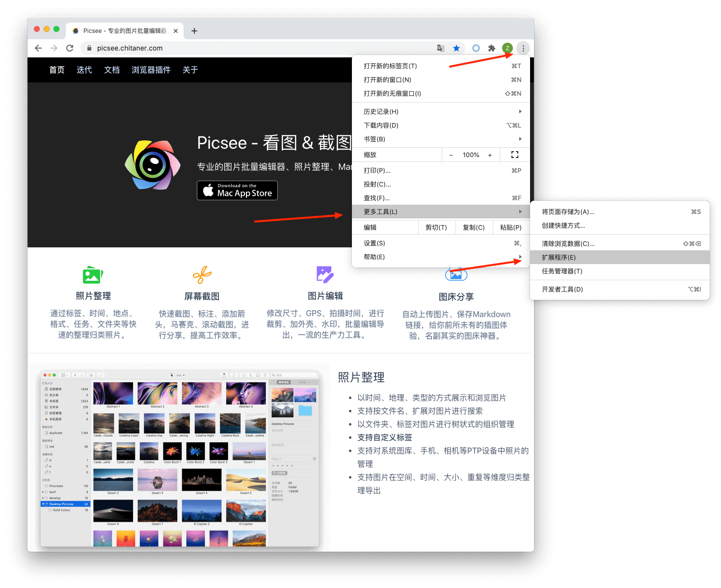Screen dimensions: 721x588
Task: Select 创建快捷方式... in submenu
Action: point(620,225)
